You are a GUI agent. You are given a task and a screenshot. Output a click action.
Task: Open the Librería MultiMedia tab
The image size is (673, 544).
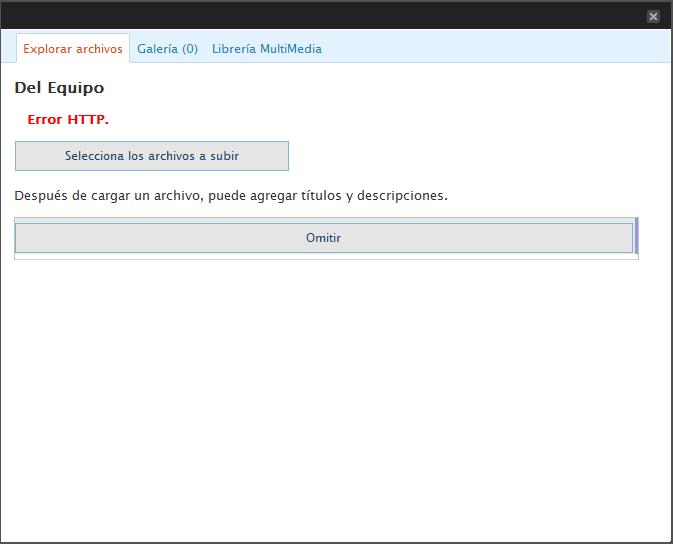(266, 49)
